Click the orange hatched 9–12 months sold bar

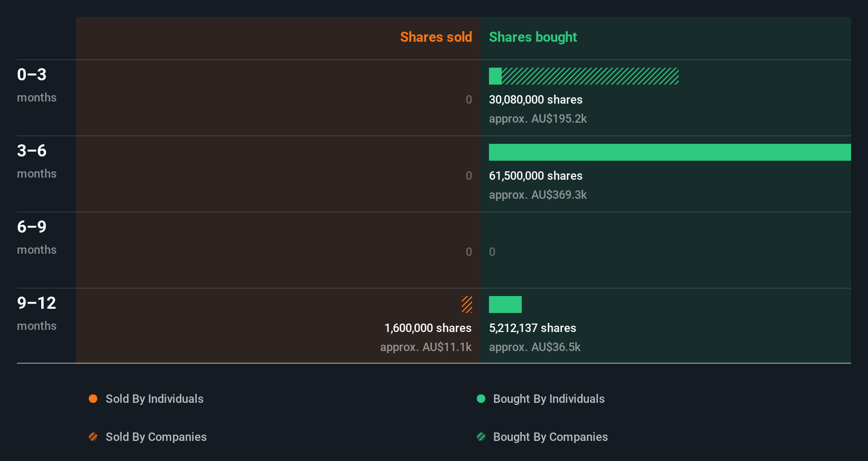pyautogui.click(x=467, y=305)
